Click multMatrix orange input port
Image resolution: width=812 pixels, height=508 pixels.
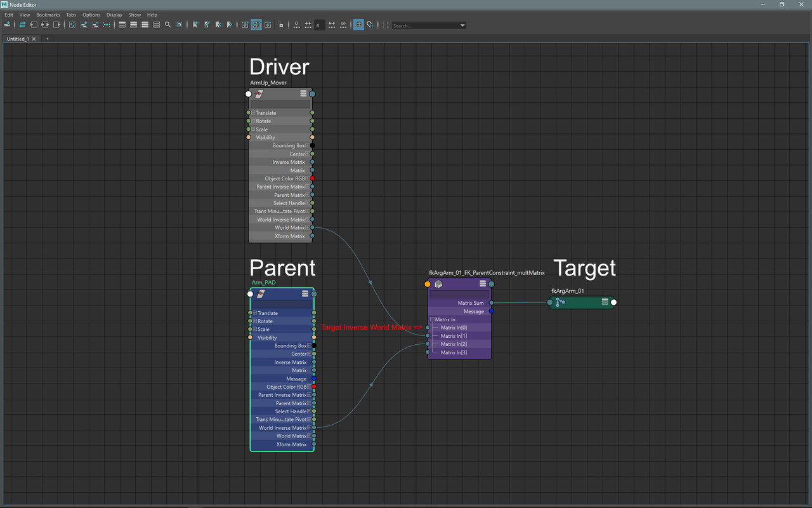point(428,284)
